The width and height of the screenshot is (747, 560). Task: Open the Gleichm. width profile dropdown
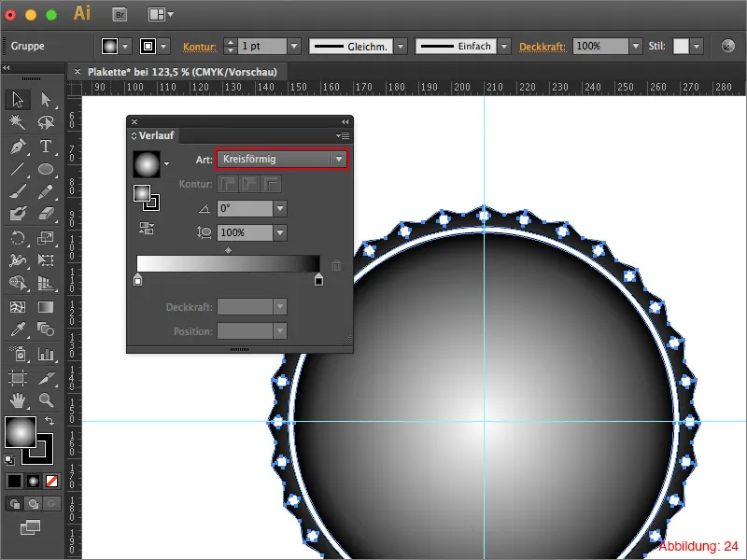402,46
